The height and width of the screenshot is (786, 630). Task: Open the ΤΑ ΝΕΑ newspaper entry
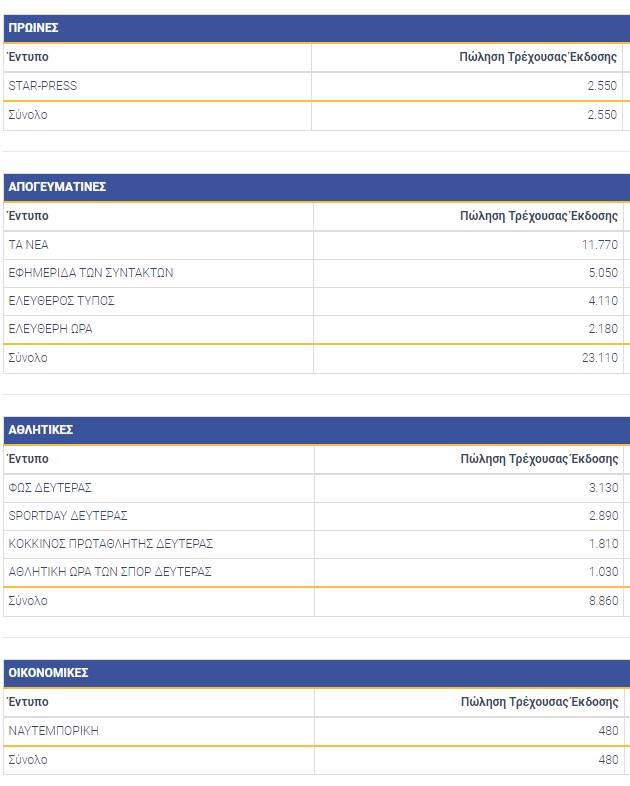(x=28, y=245)
